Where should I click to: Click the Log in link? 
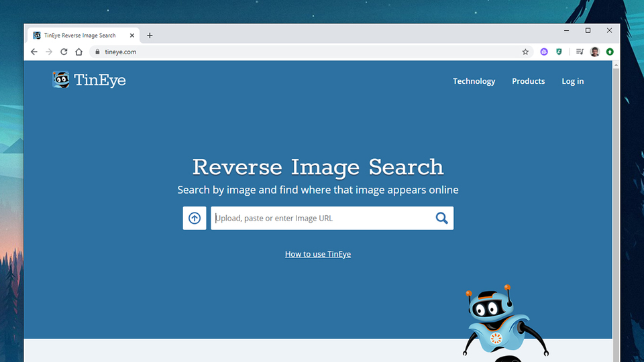[572, 81]
